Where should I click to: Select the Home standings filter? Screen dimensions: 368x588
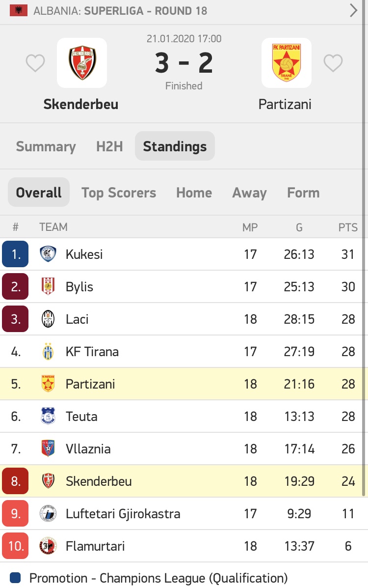[x=194, y=193]
